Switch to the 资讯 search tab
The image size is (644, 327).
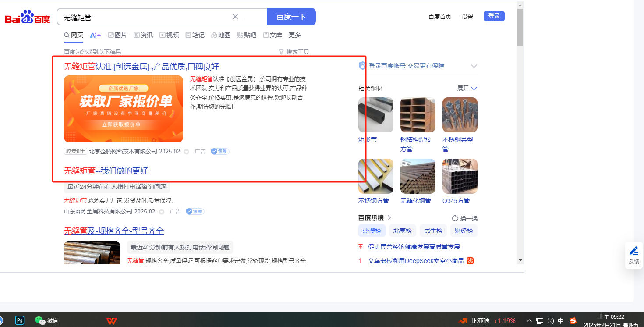coord(143,35)
